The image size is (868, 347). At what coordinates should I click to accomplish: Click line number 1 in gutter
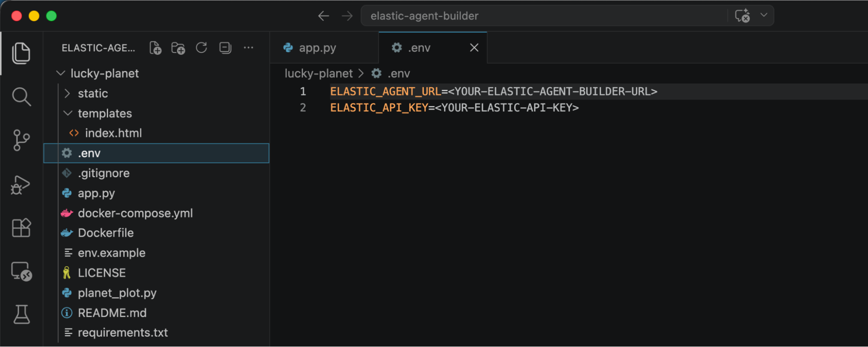(303, 92)
